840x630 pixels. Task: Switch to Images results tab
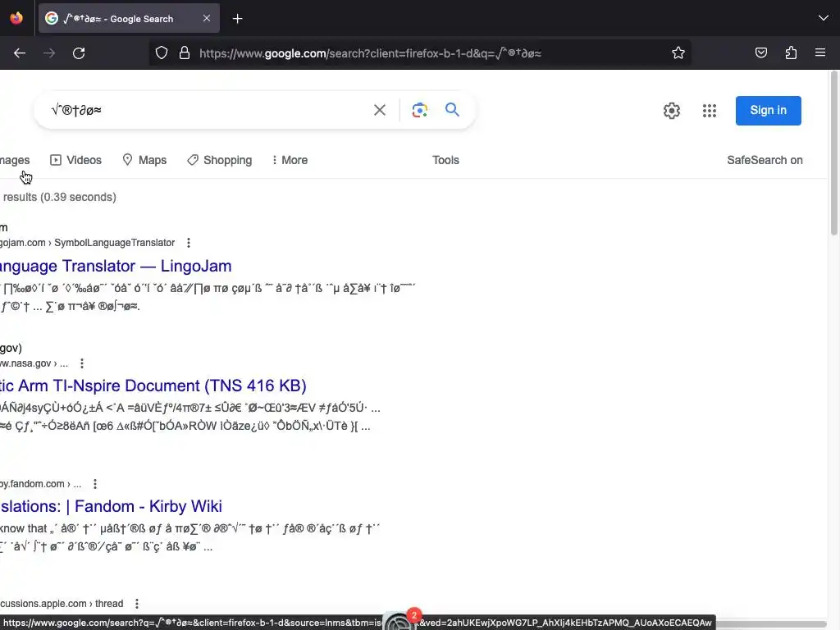[x=15, y=160]
